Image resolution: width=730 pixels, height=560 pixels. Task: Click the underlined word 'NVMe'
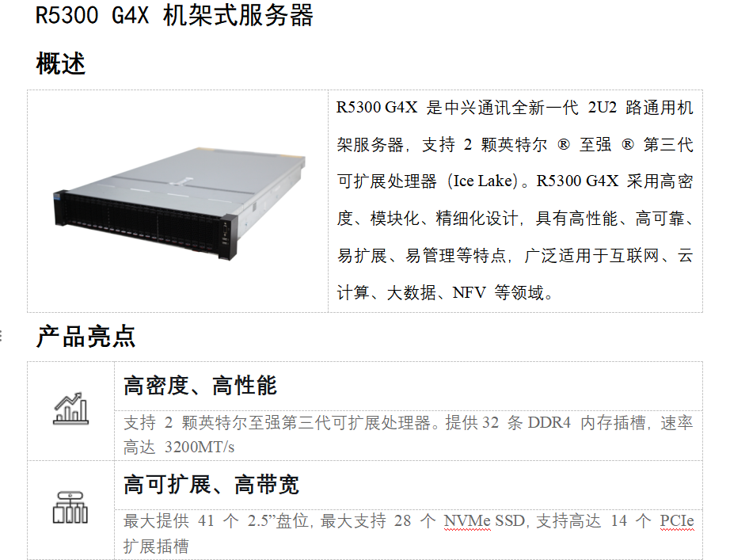467,521
